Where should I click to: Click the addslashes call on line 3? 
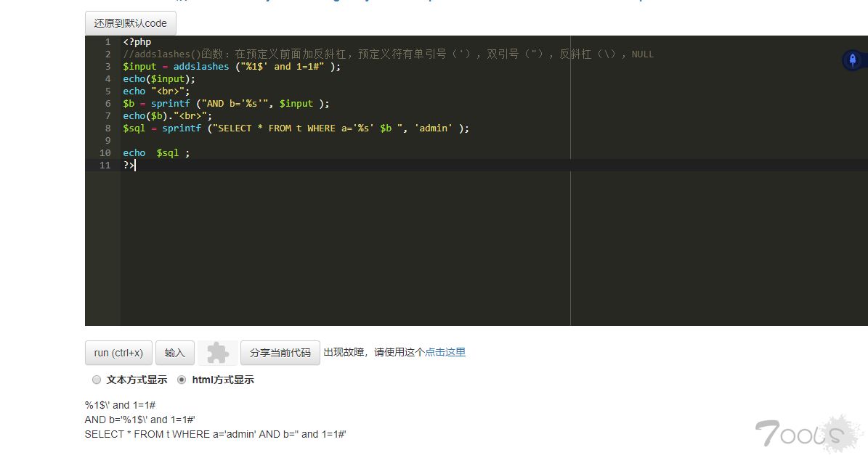coord(200,67)
